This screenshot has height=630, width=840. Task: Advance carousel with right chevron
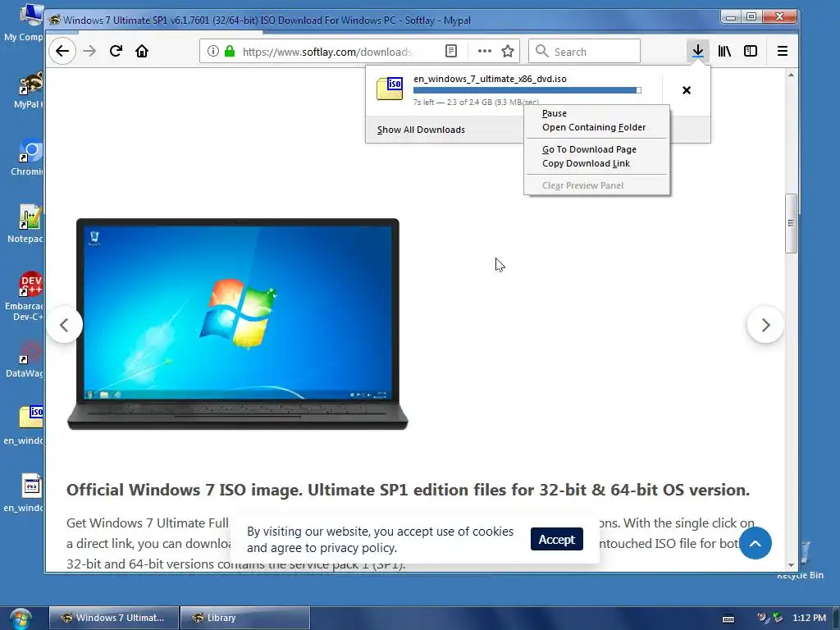point(765,325)
